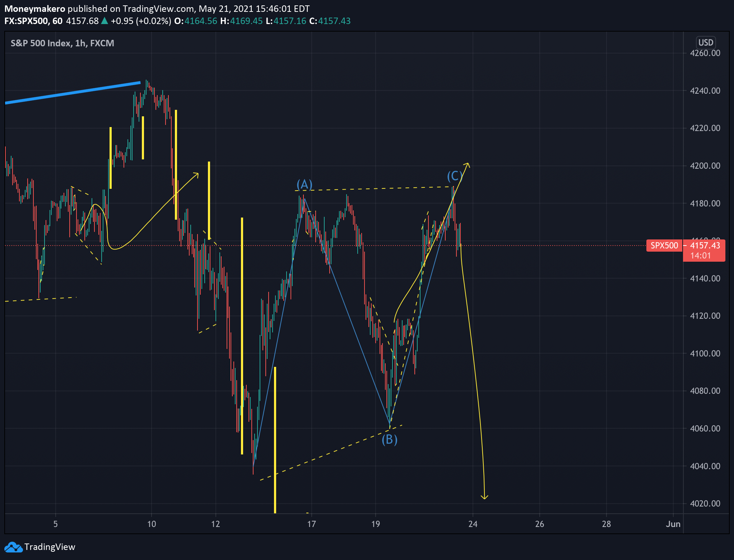Image resolution: width=734 pixels, height=560 pixels.
Task: Click the 14:01 countdown timer label
Action: (700, 256)
